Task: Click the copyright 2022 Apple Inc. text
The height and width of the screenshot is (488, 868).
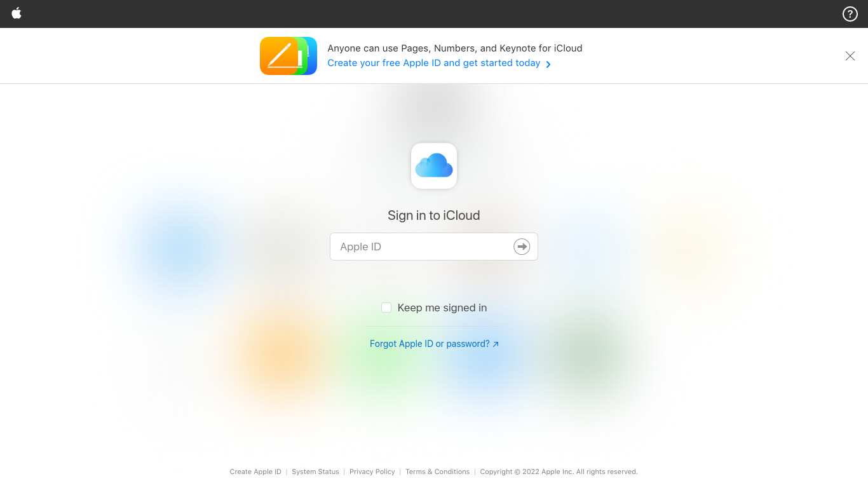Action: (559, 471)
